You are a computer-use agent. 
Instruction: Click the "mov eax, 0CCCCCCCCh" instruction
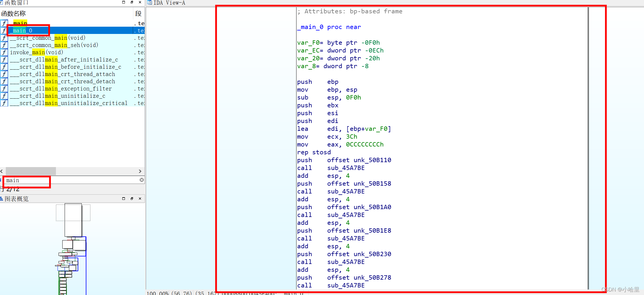[340, 144]
